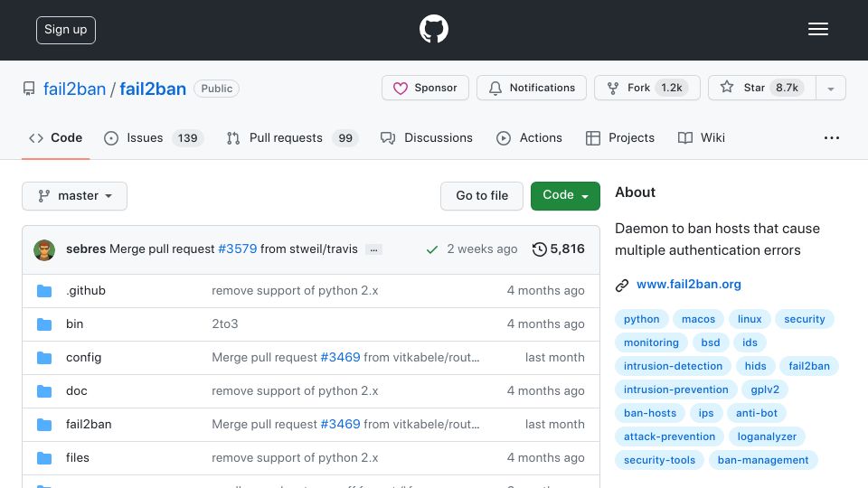Open the Projects tab

click(620, 137)
